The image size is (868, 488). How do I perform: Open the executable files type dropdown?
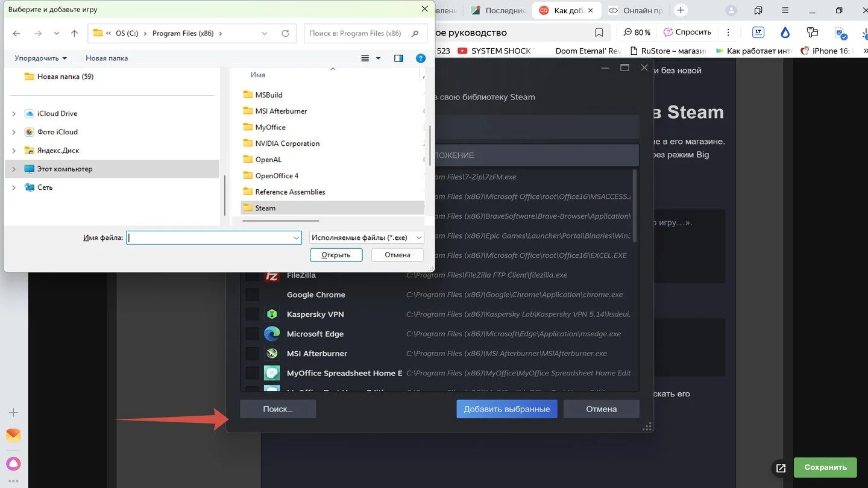coord(366,238)
